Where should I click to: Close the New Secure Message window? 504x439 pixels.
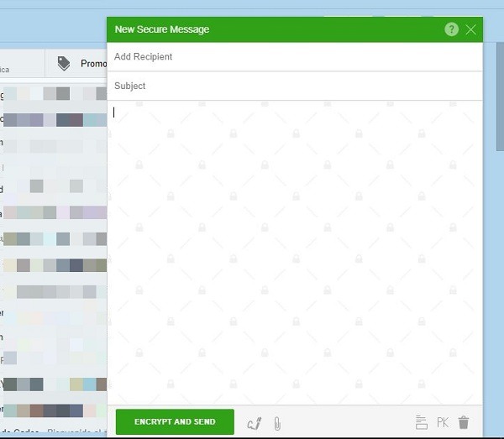(470, 30)
